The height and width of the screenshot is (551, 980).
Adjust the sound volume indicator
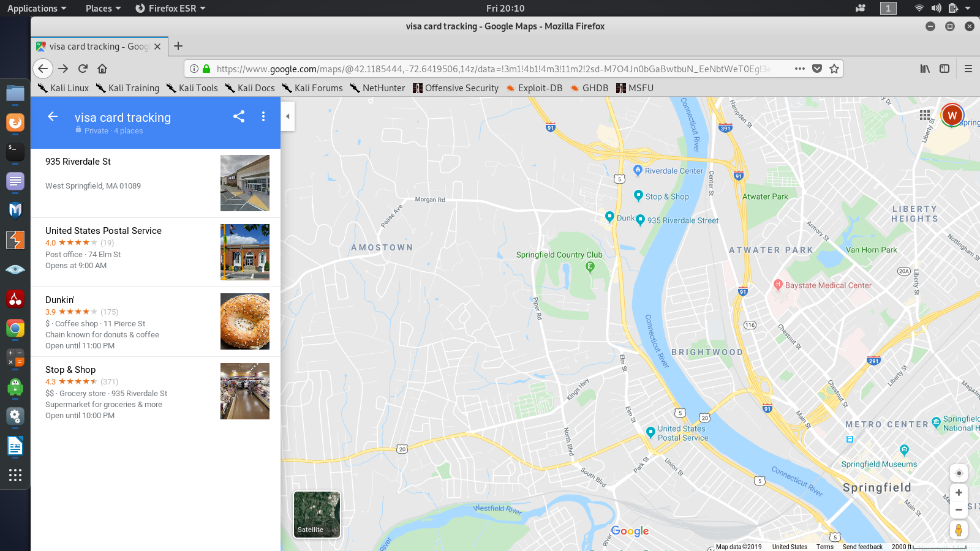937,8
